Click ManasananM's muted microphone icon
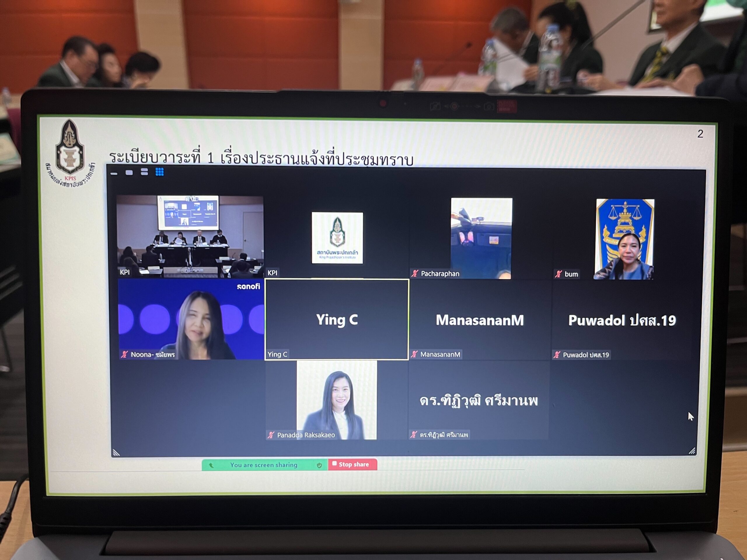747x560 pixels. [414, 354]
